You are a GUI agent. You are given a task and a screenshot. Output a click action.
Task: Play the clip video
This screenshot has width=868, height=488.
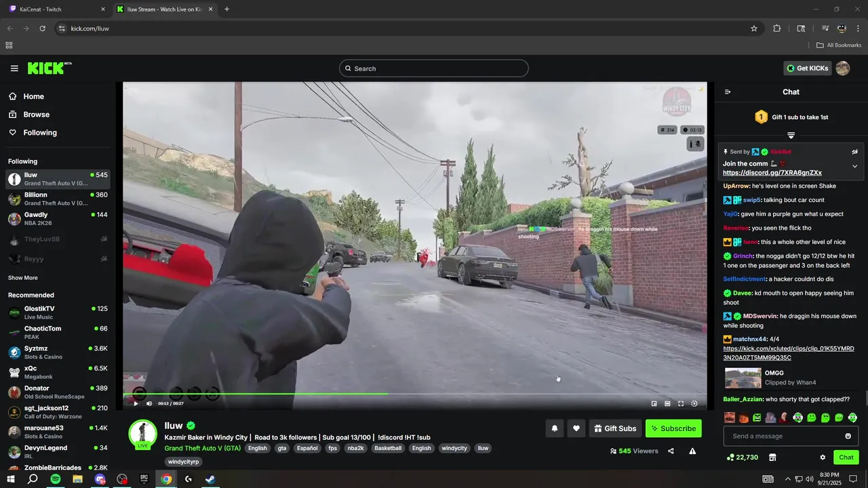pos(136,403)
